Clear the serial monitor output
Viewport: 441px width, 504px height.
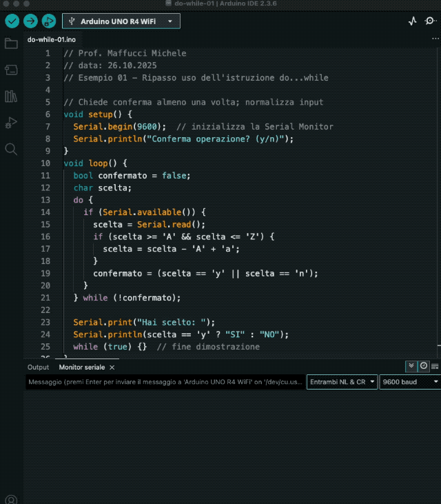tap(435, 367)
